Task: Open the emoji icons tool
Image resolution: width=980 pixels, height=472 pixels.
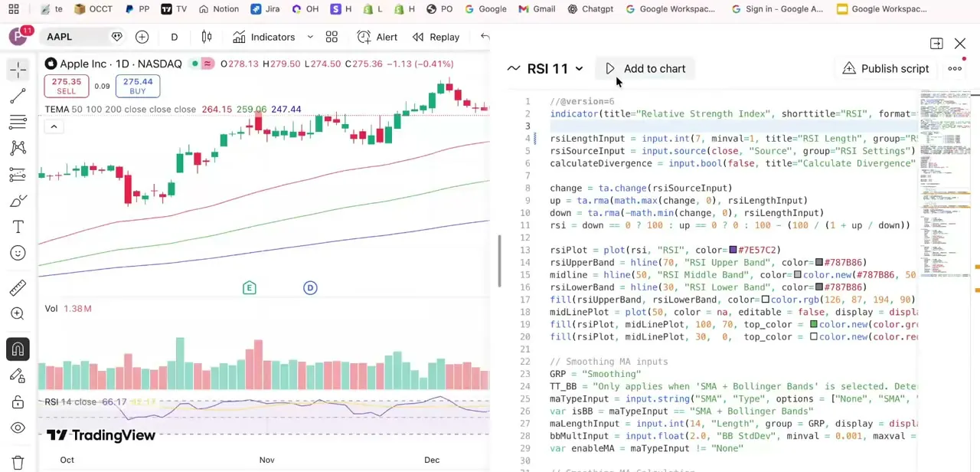Action: (18, 253)
